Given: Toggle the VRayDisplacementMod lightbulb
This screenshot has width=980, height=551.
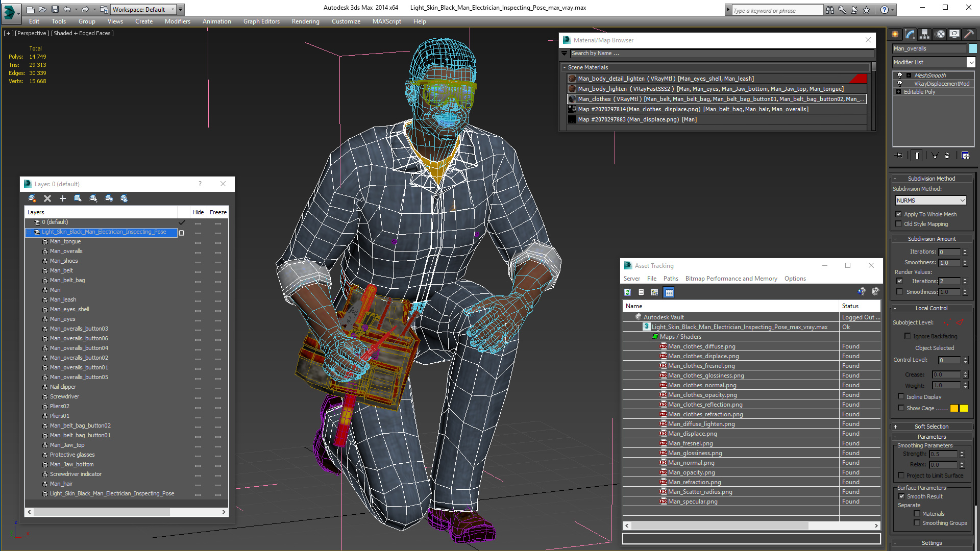Looking at the screenshot, I should click(x=900, y=83).
